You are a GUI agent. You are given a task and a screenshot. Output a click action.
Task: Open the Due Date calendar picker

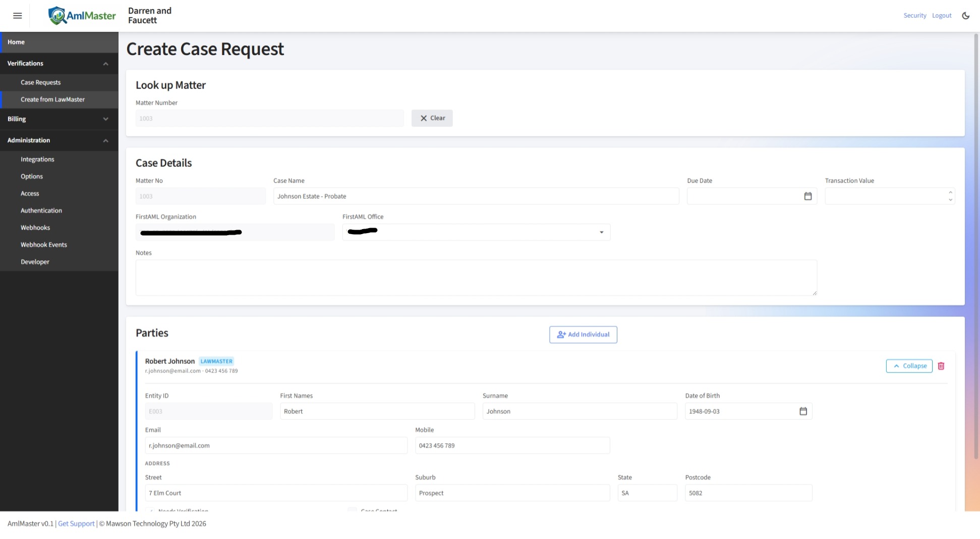[808, 196]
